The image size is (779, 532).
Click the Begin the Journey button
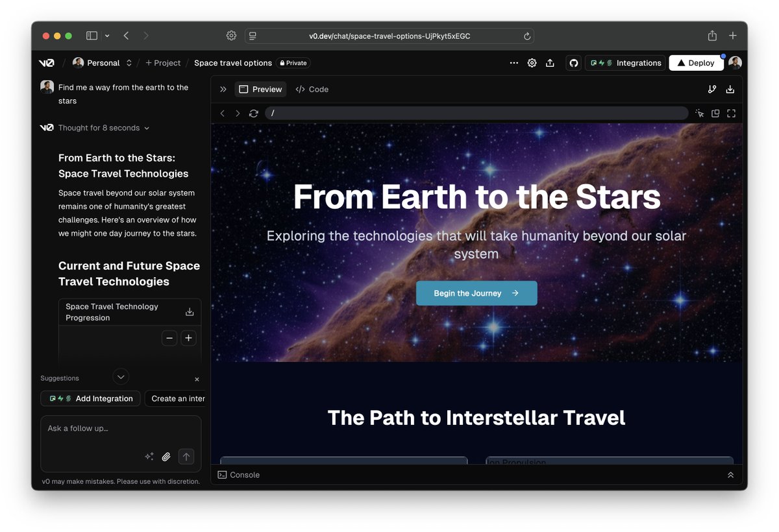(476, 293)
